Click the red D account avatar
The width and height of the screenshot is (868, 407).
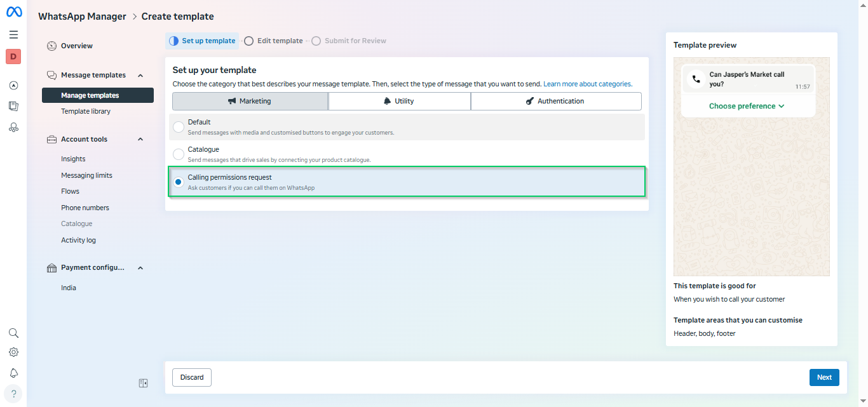pyautogui.click(x=13, y=57)
